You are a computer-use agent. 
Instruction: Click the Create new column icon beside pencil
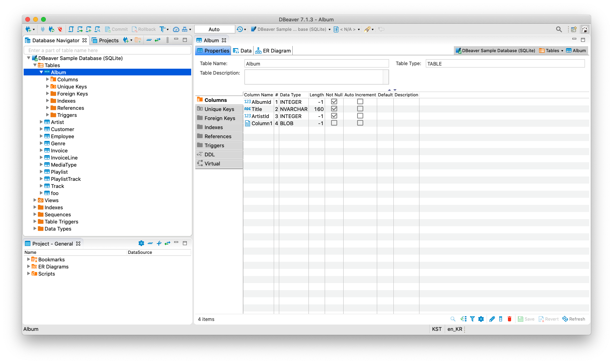click(501, 319)
